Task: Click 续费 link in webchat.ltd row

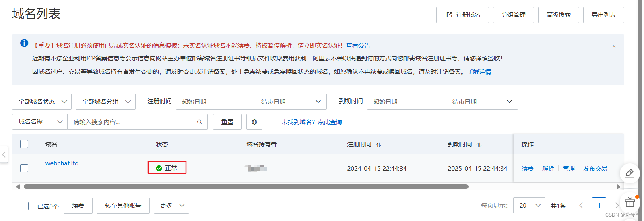Action: tap(528, 169)
